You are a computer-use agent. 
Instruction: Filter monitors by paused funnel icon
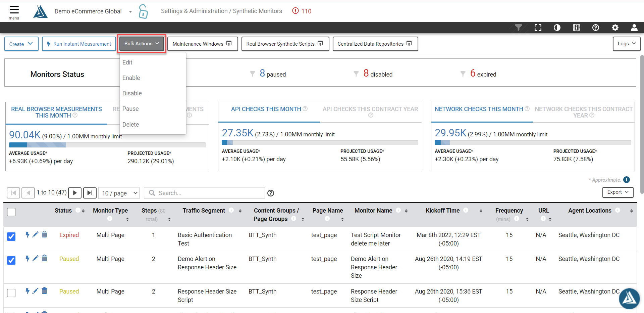pyautogui.click(x=253, y=74)
